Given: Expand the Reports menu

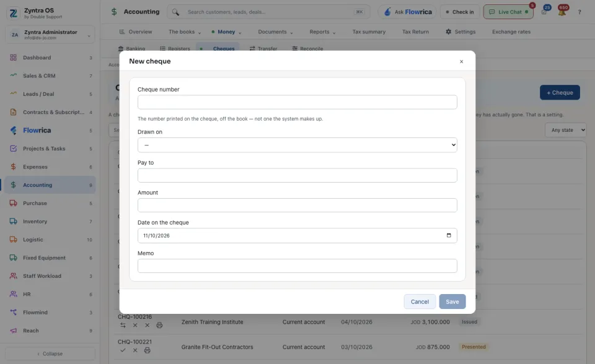Looking at the screenshot, I should pos(322,32).
